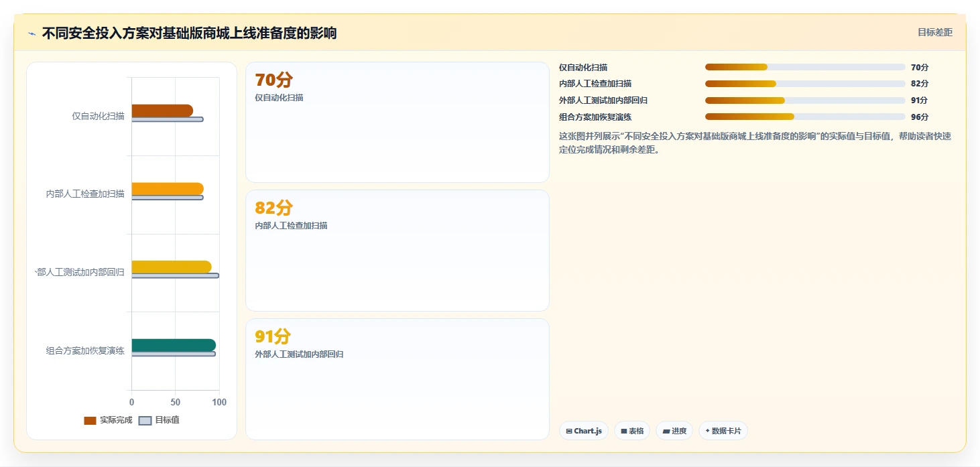This screenshot has width=980, height=467.
Task: Toggle the 目标值 legend item
Action: 159,420
